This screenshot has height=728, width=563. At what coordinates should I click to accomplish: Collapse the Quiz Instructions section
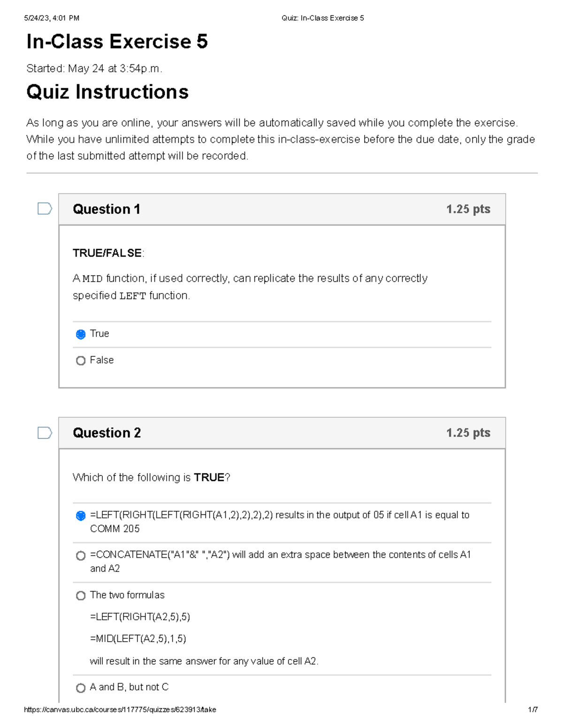click(107, 92)
